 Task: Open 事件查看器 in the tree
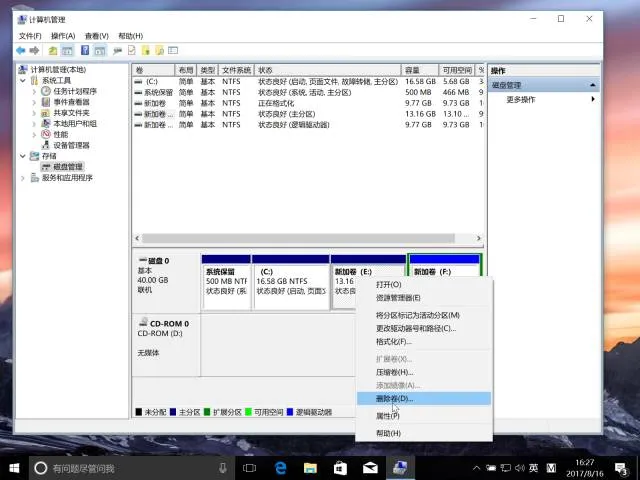pyautogui.click(x=71, y=102)
